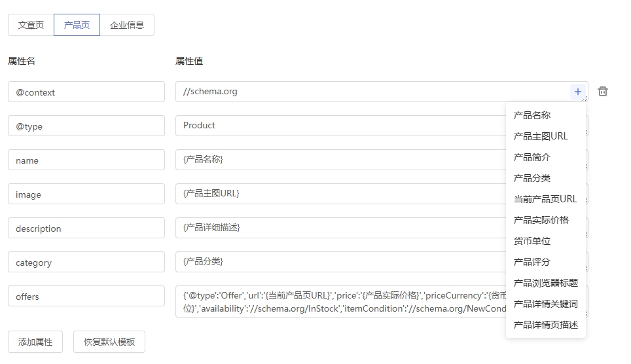Open the 企业信息 tab
The width and height of the screenshot is (631, 364).
click(x=127, y=25)
